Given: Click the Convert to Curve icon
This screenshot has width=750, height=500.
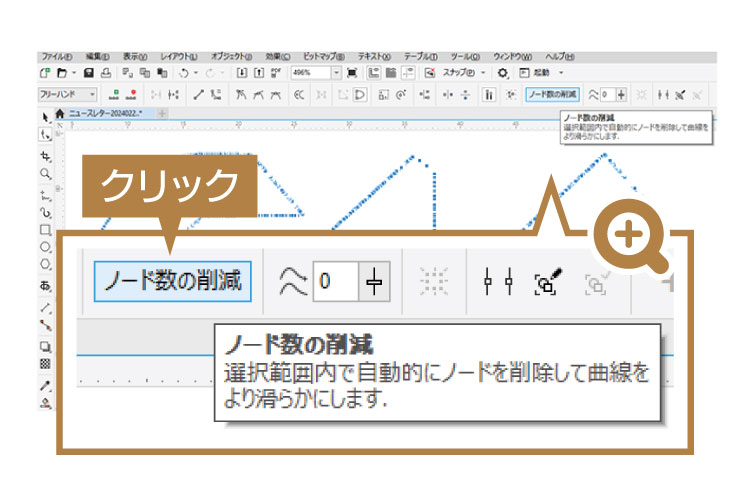Looking at the screenshot, I should coord(216,95).
